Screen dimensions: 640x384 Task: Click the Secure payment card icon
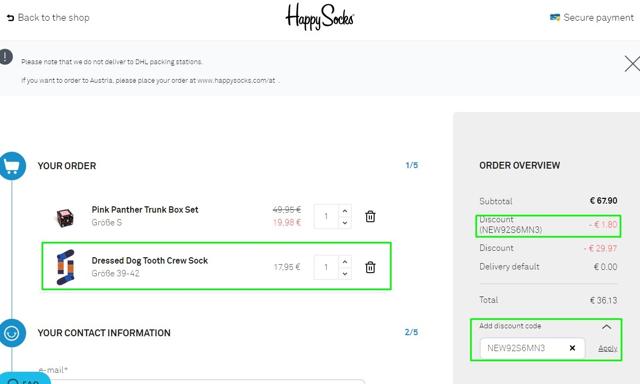pyautogui.click(x=555, y=18)
